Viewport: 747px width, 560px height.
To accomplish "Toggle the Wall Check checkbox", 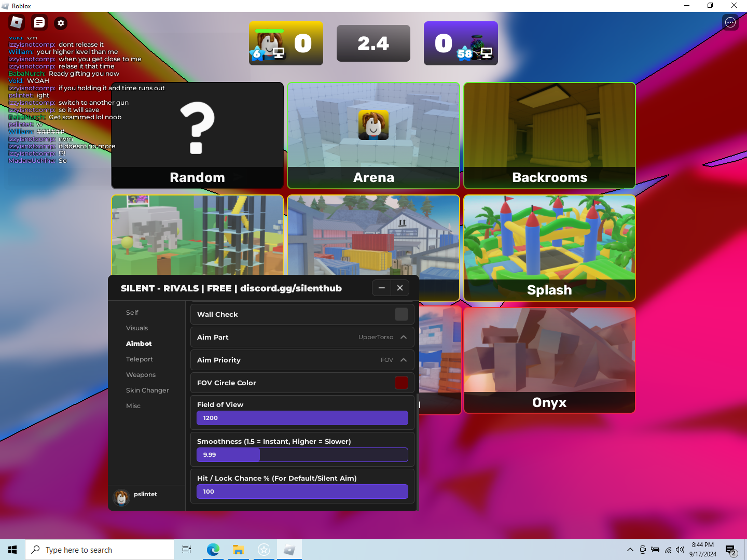I will point(402,314).
